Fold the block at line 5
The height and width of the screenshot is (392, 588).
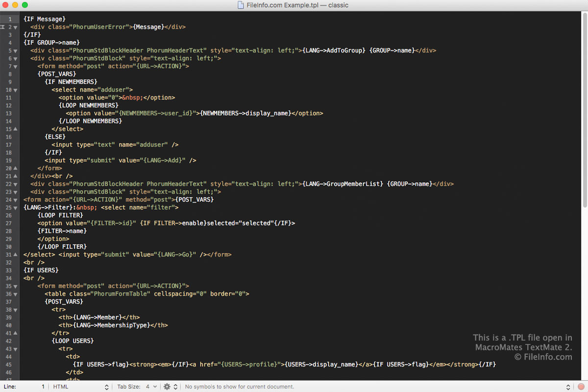(15, 50)
